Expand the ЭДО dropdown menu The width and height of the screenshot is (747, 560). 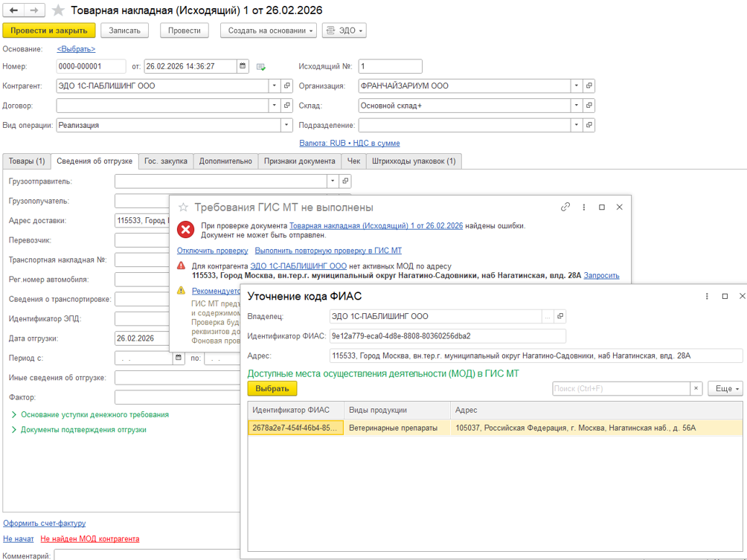(x=346, y=30)
